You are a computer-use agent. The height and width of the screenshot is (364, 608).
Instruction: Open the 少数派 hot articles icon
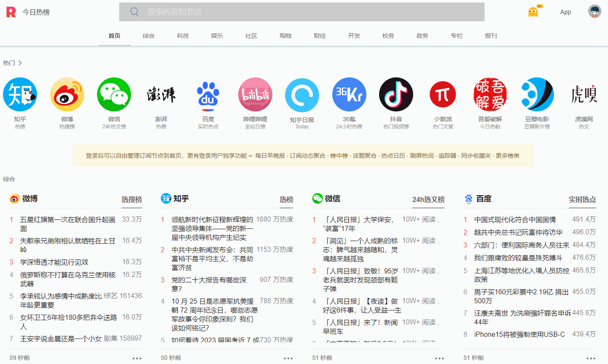pos(443,94)
